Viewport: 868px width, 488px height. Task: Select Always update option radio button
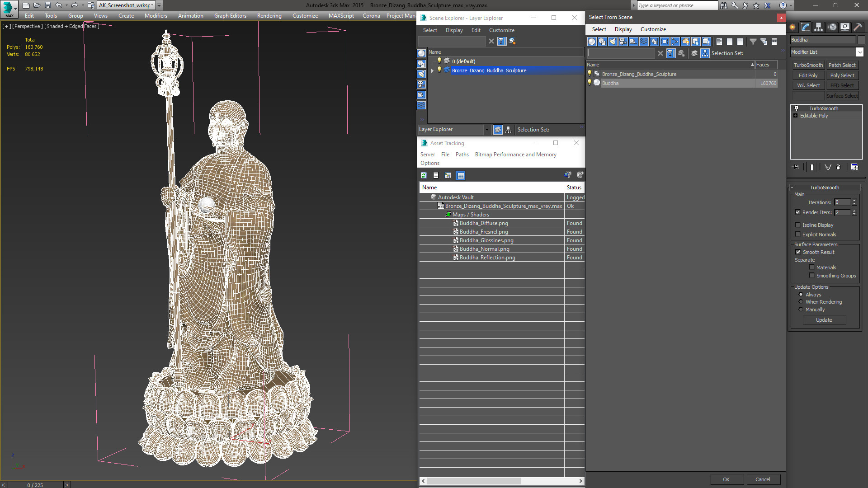801,295
